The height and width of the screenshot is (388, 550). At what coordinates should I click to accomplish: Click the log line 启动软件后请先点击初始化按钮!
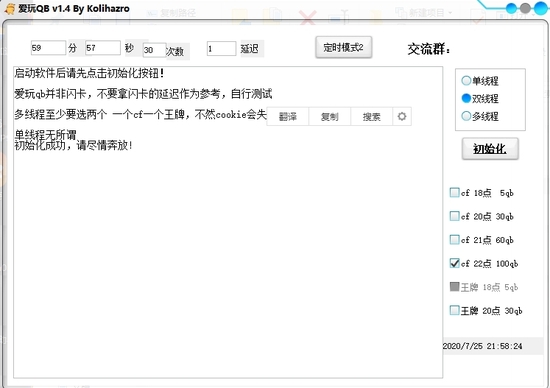(89, 73)
